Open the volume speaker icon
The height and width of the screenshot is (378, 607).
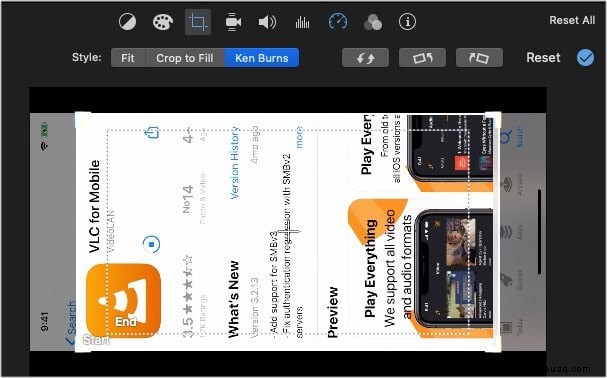tap(267, 22)
